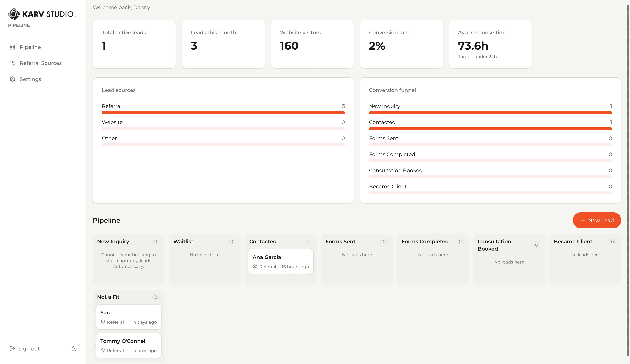Click the Conversion rate card
This screenshot has width=630, height=364.
point(401,44)
